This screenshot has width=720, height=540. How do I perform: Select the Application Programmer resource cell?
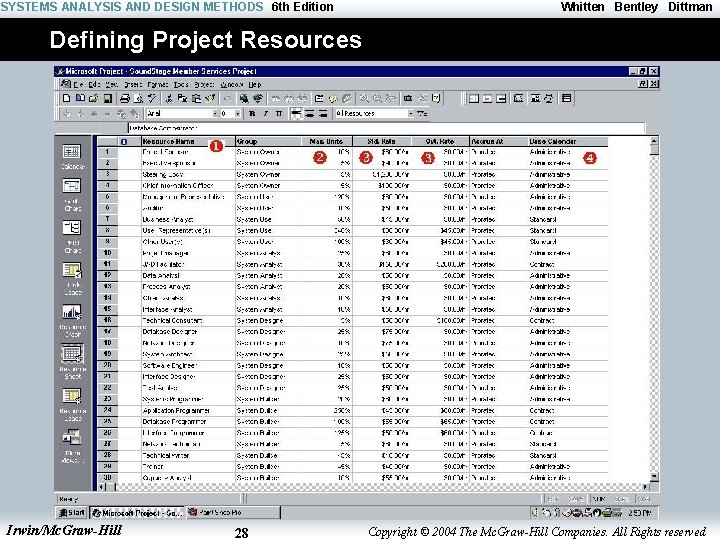click(187, 411)
